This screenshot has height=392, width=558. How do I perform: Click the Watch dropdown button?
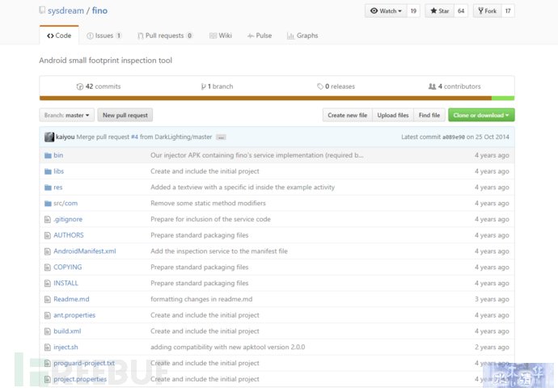(386, 11)
